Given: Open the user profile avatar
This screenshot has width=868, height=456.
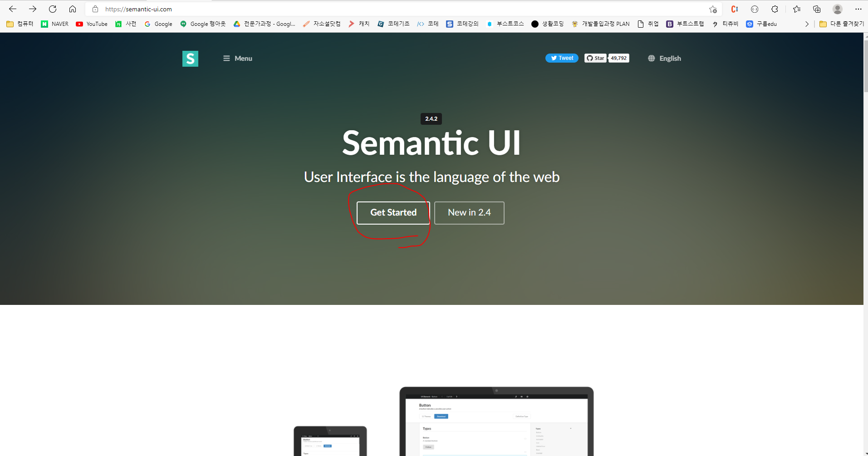Looking at the screenshot, I should click(838, 9).
